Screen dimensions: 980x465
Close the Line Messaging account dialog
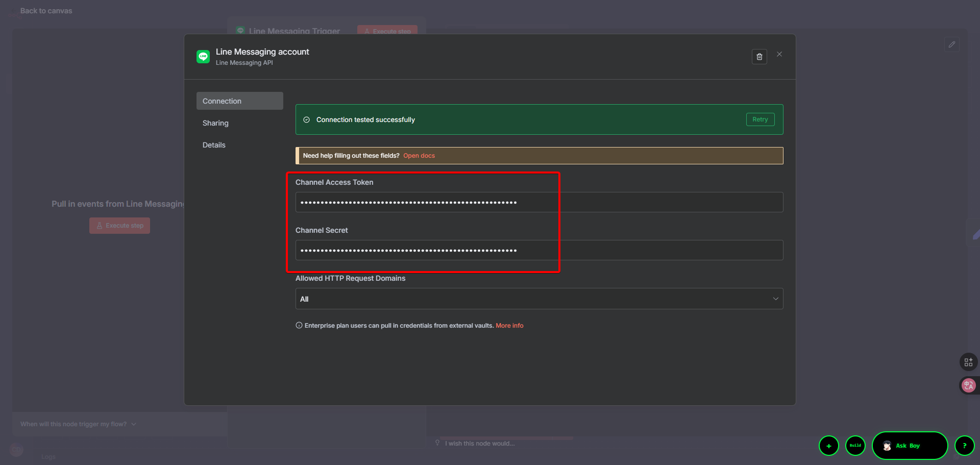pyautogui.click(x=779, y=54)
